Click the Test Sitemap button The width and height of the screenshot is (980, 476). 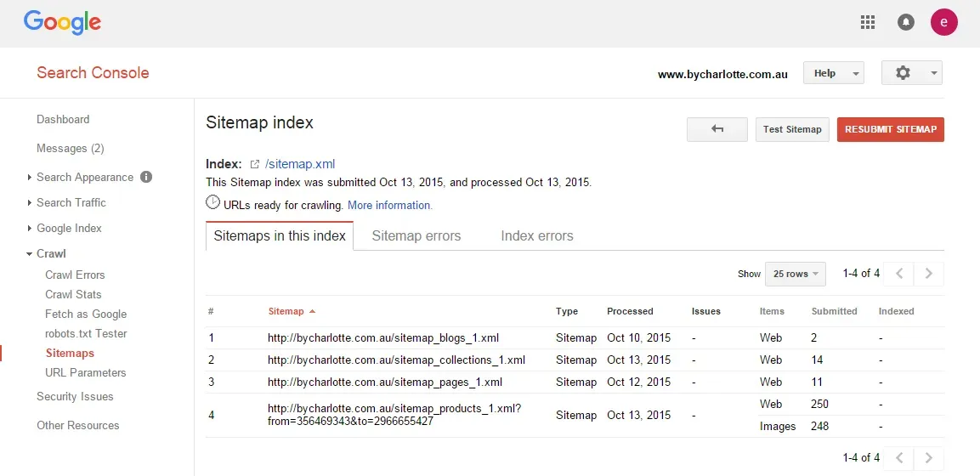click(x=791, y=129)
